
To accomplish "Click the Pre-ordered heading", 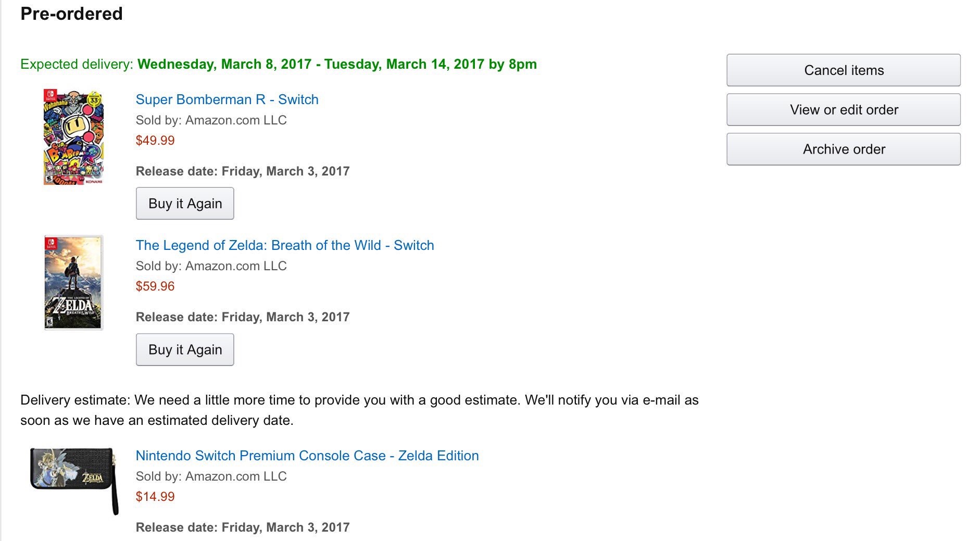I will tap(71, 14).
